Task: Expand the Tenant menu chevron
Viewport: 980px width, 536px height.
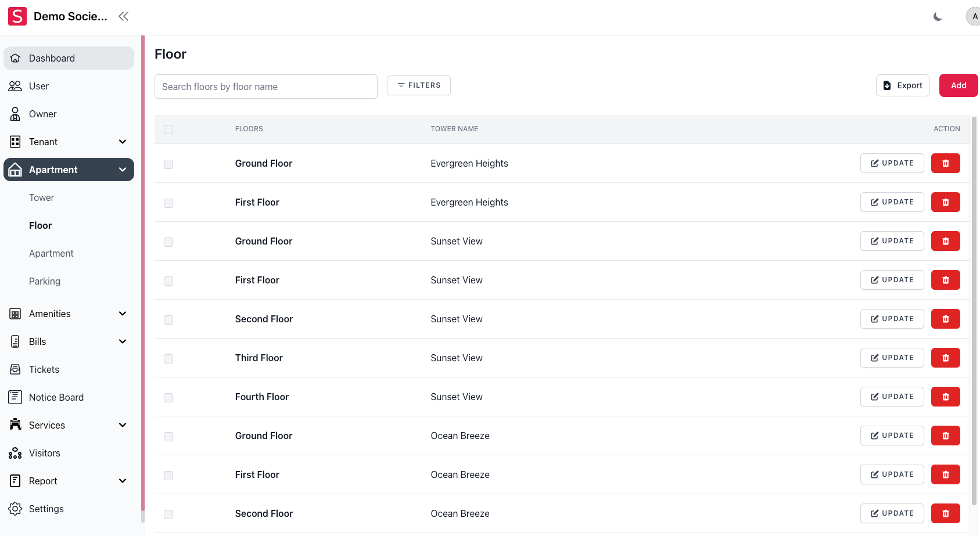Action: (x=123, y=142)
